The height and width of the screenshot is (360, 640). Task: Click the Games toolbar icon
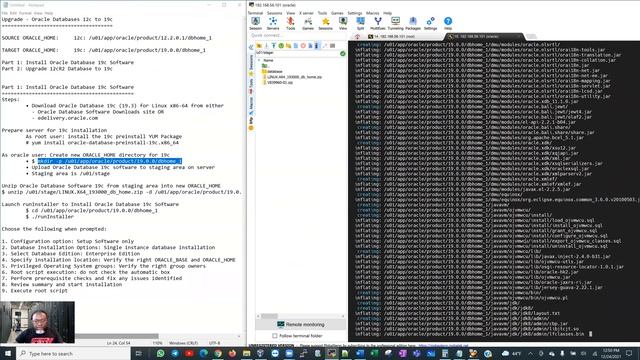(308, 23)
